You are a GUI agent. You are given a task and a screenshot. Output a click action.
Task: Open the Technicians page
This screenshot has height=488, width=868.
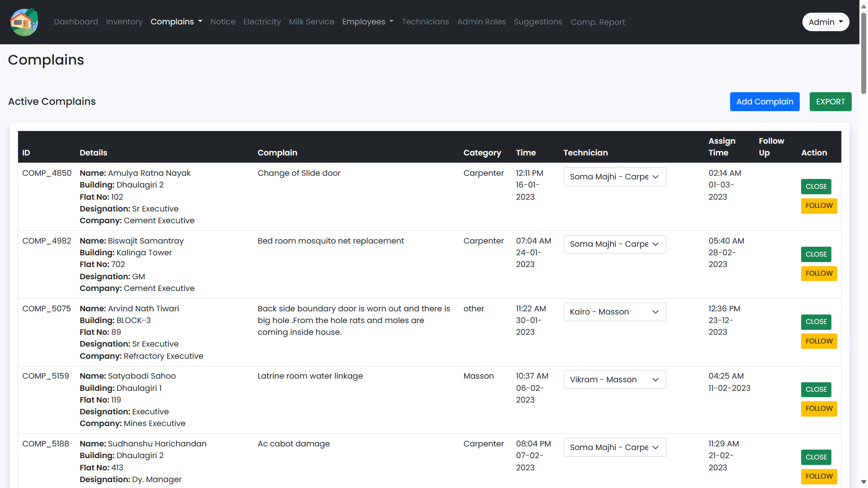(425, 22)
